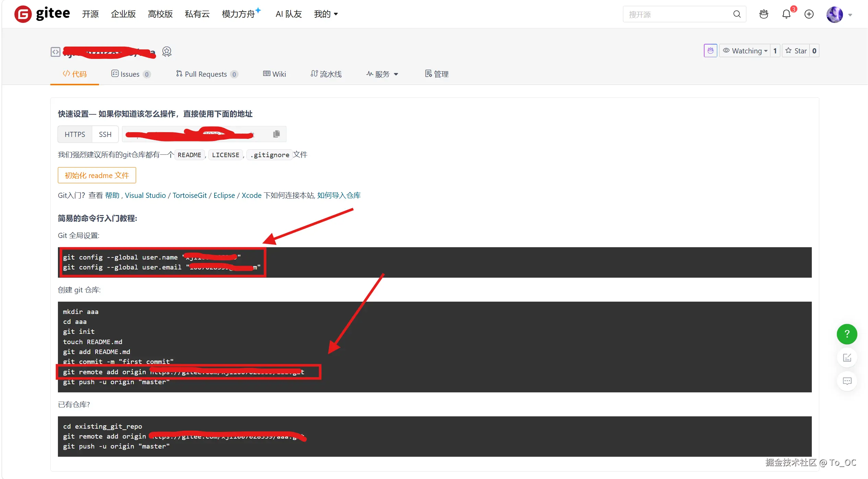Open 私有云 in top navigation
This screenshot has height=479, width=868.
tap(197, 14)
